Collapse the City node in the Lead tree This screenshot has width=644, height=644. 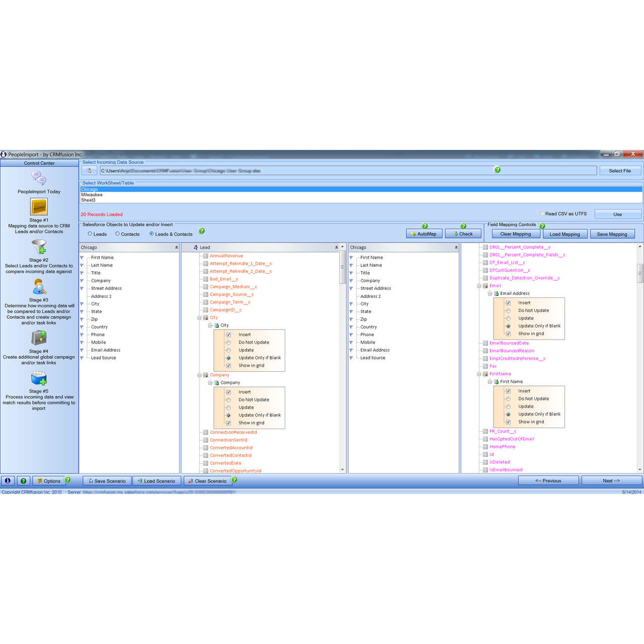[199, 317]
